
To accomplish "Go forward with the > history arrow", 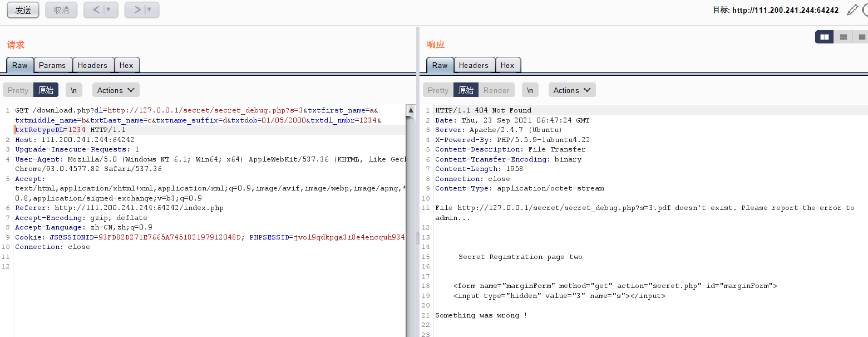I will coord(137,10).
